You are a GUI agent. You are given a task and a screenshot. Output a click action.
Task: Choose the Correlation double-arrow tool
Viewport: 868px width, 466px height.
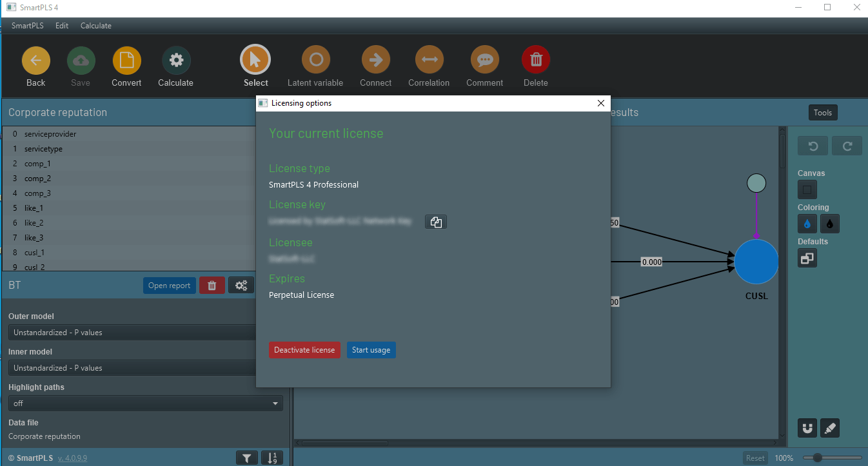(429, 60)
